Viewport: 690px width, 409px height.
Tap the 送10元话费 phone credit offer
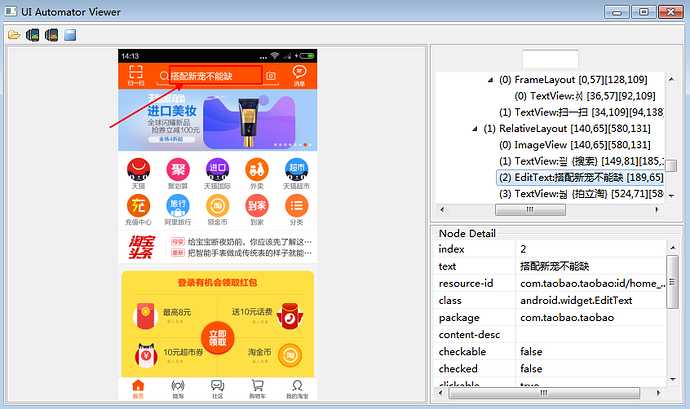click(x=267, y=315)
